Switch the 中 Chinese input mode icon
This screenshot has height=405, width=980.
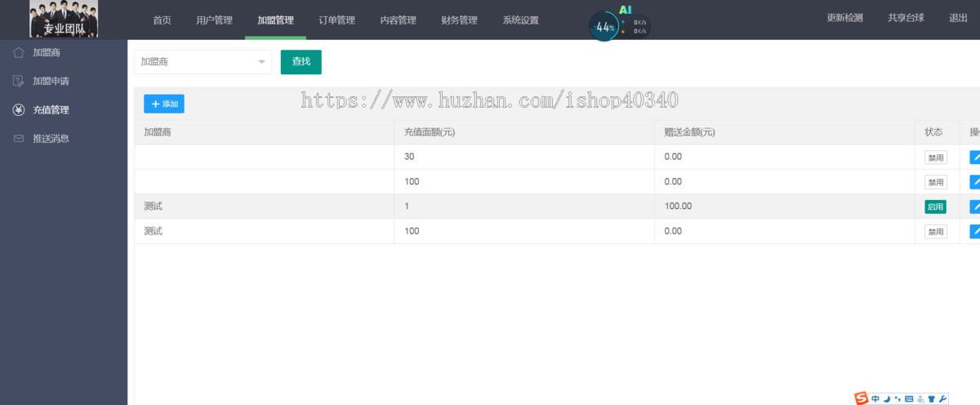pos(875,398)
